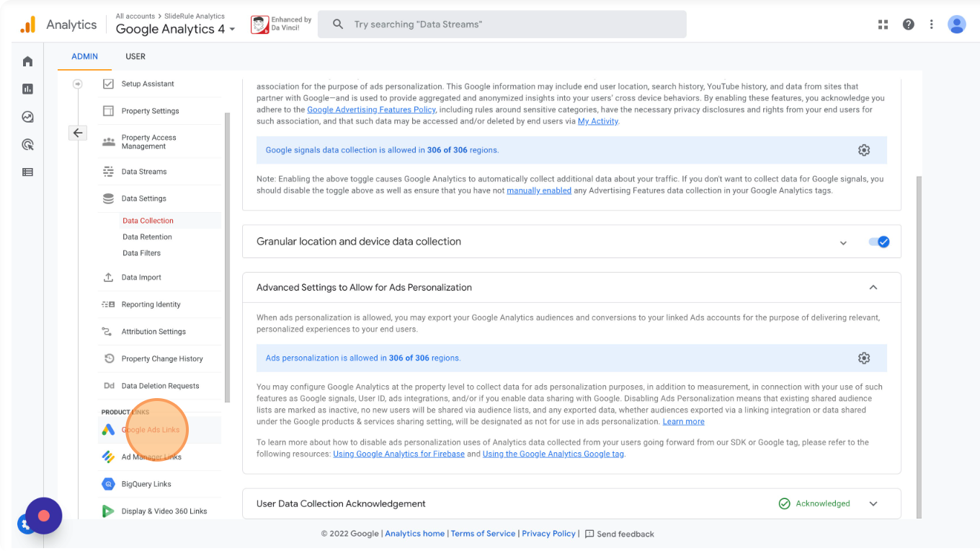
Task: Open ads personalization regions gear settings
Action: 863,358
